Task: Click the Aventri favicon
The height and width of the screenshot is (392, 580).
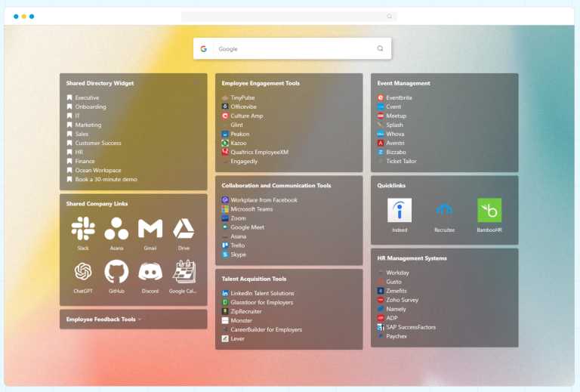Action: point(381,143)
